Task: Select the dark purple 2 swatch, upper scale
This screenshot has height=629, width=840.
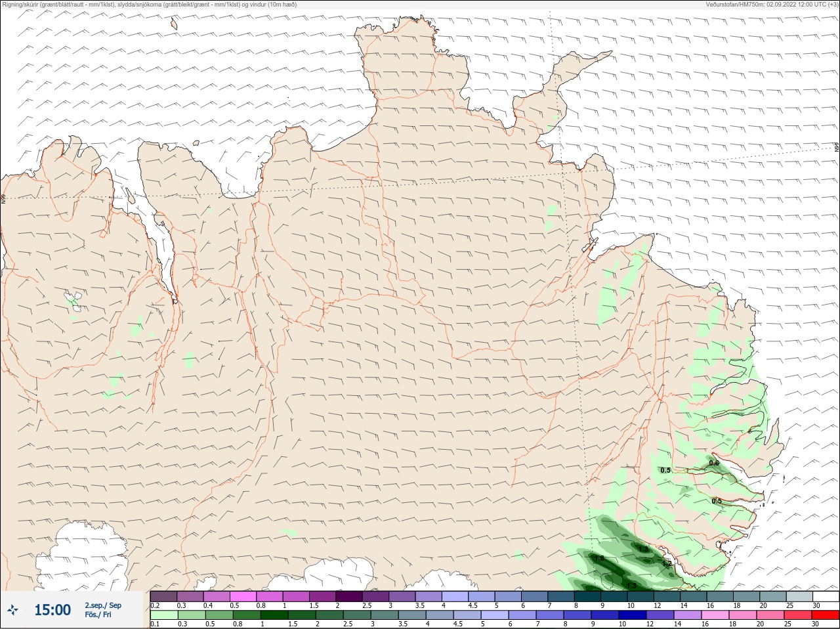Action: 349,596
